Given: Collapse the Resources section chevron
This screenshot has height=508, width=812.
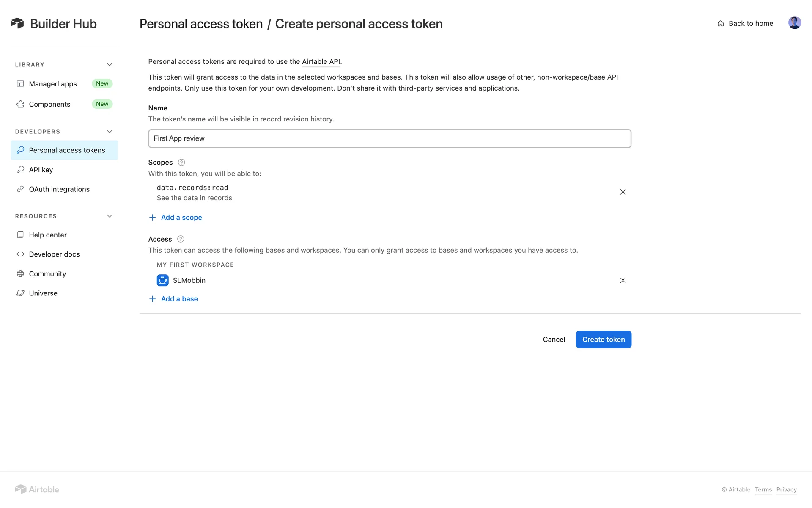Looking at the screenshot, I should (x=110, y=216).
